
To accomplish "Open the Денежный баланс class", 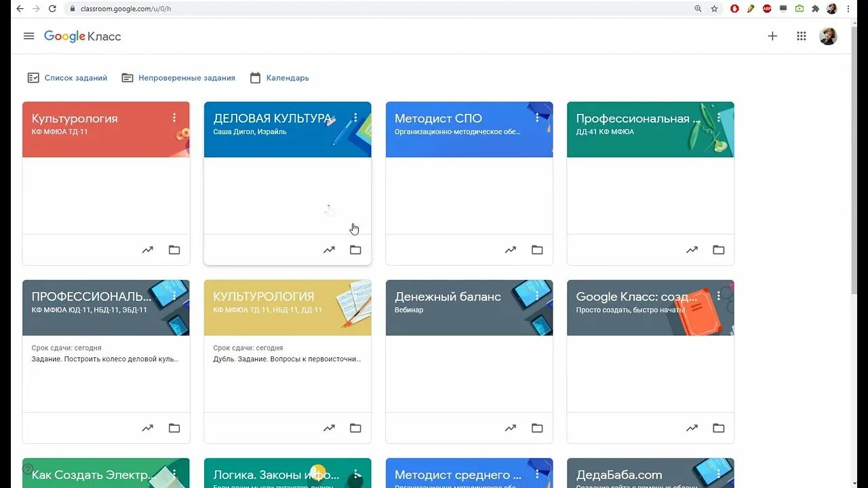I will point(448,297).
